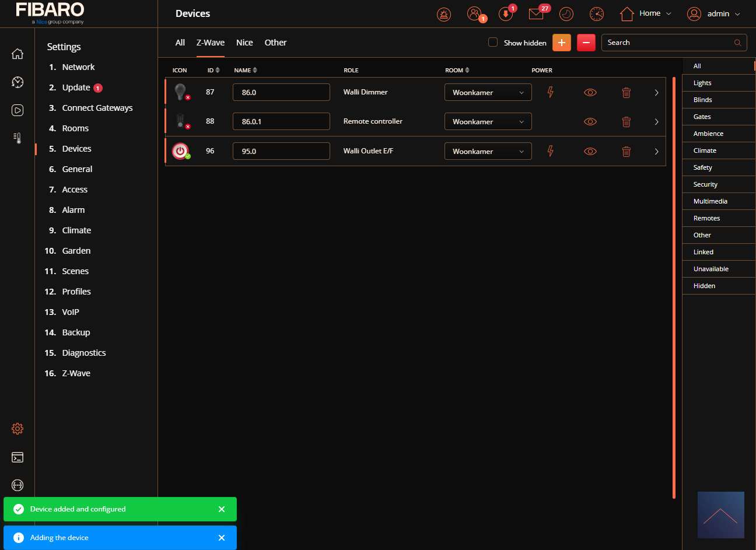This screenshot has width=756, height=550.
Task: Click the alarm siren icon in header
Action: click(444, 14)
